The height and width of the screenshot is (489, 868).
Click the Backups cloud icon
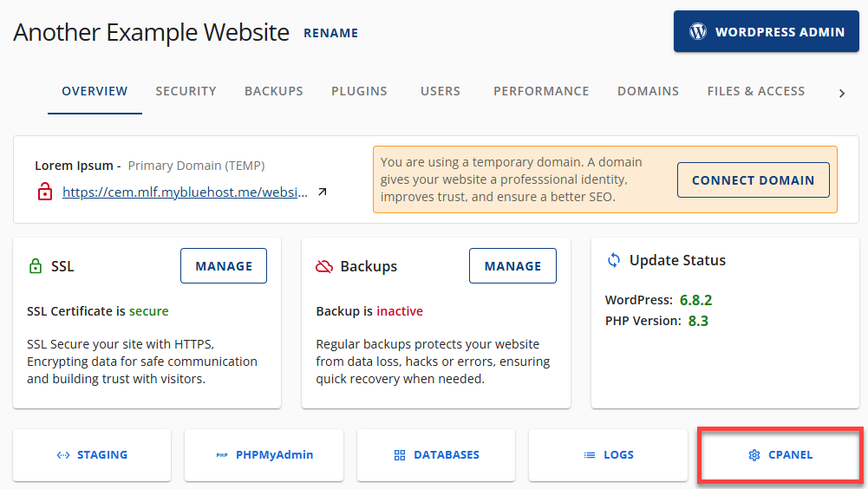(324, 266)
